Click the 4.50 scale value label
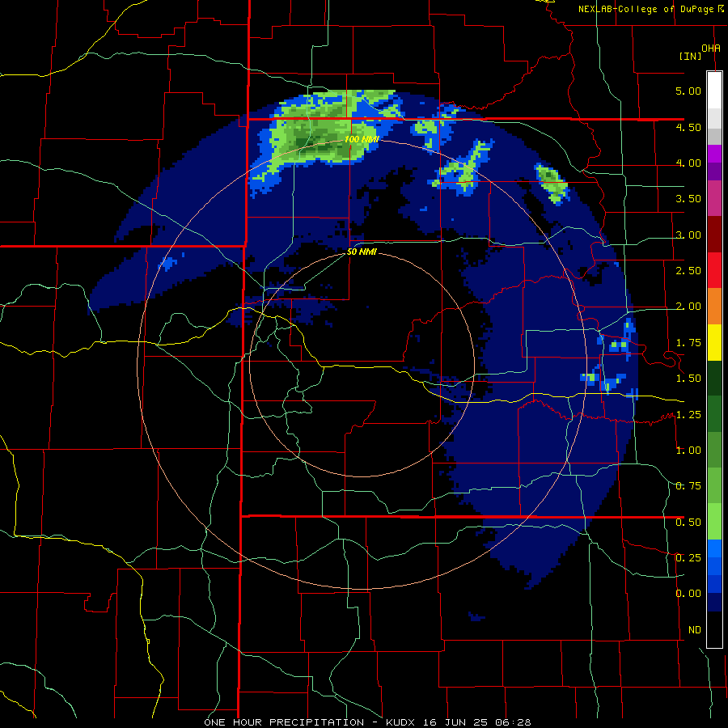 (x=688, y=127)
